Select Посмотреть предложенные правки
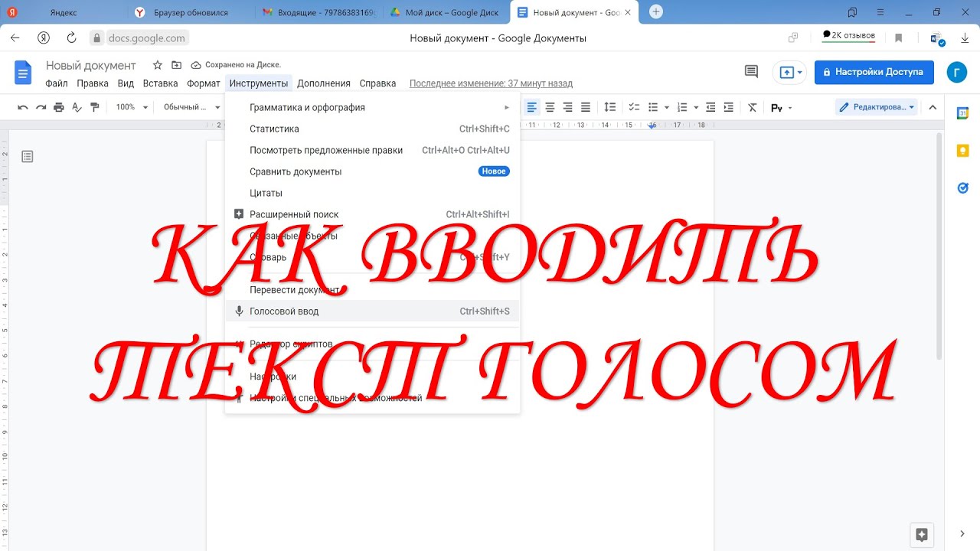980x551 pixels. point(373,151)
